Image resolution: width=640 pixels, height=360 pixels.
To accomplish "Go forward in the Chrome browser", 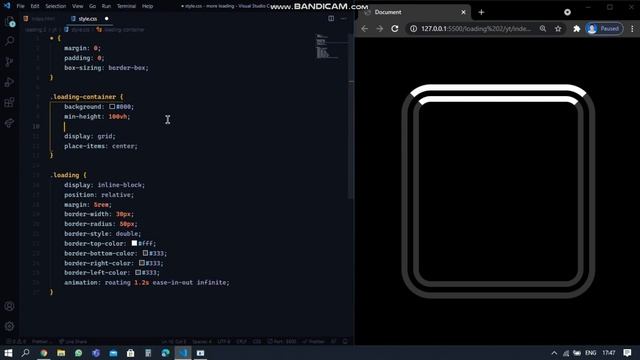I will pyautogui.click(x=380, y=29).
